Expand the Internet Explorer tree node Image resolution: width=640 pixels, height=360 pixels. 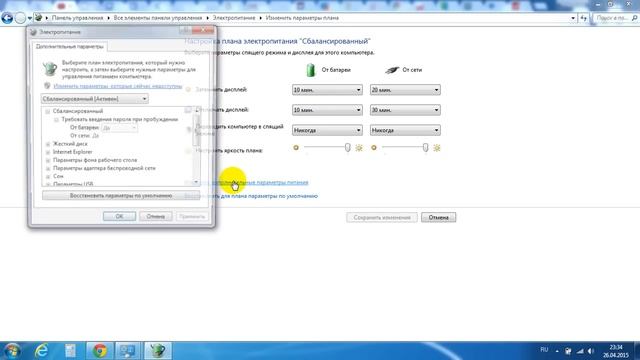coord(48,152)
